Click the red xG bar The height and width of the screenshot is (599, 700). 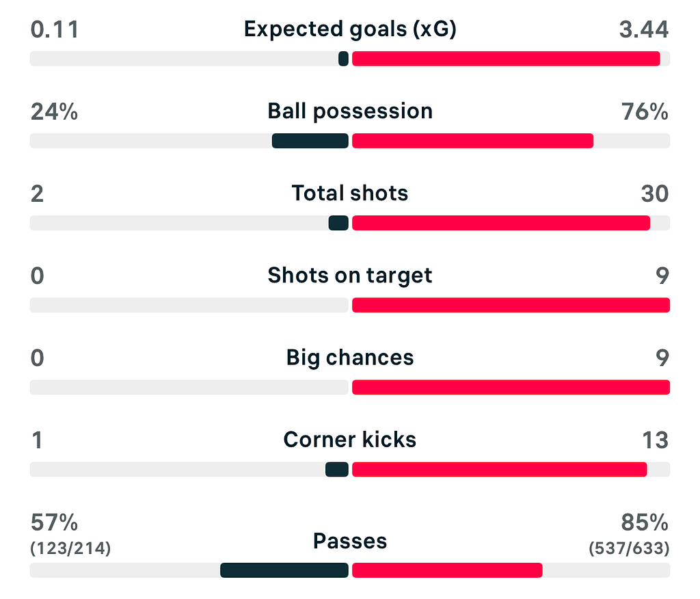click(x=506, y=59)
